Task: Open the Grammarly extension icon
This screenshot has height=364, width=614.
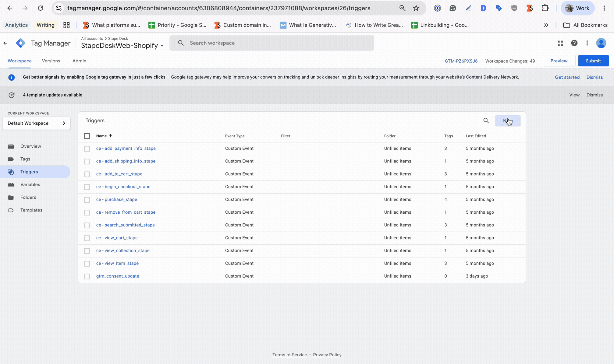Action: pos(453,8)
